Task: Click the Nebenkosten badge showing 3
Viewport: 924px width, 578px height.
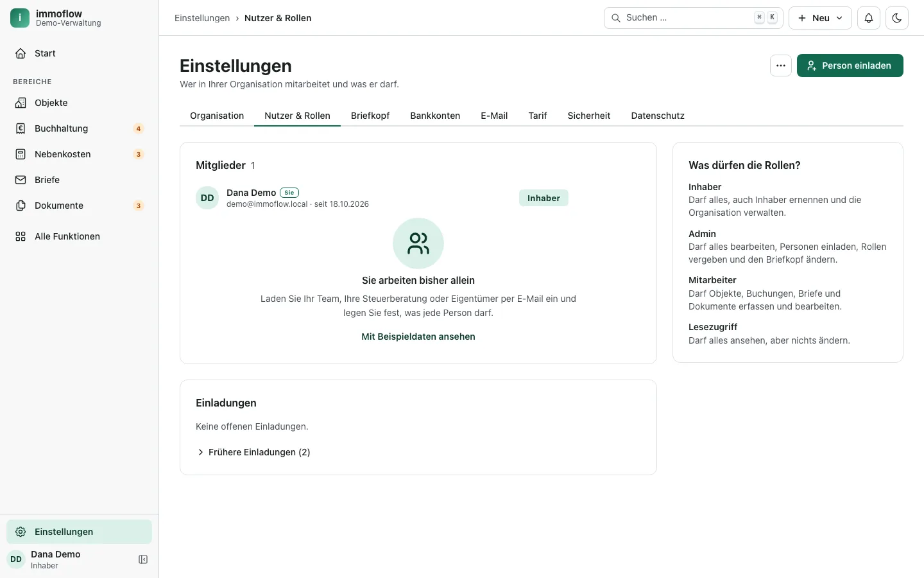Action: [139, 154]
